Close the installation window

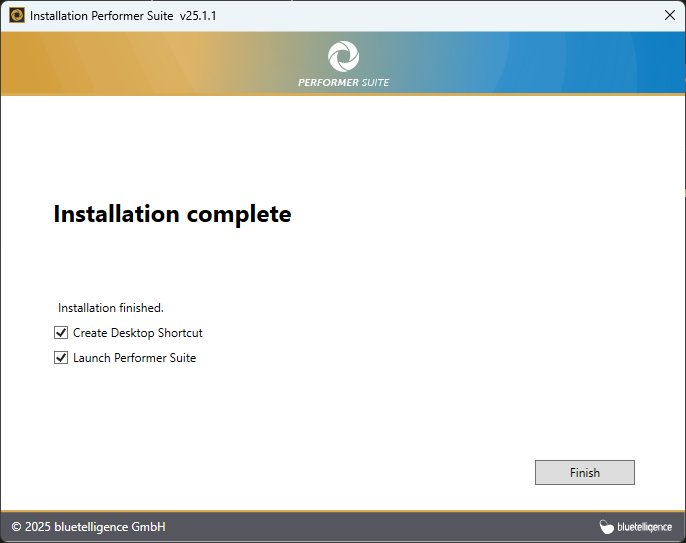(x=669, y=16)
